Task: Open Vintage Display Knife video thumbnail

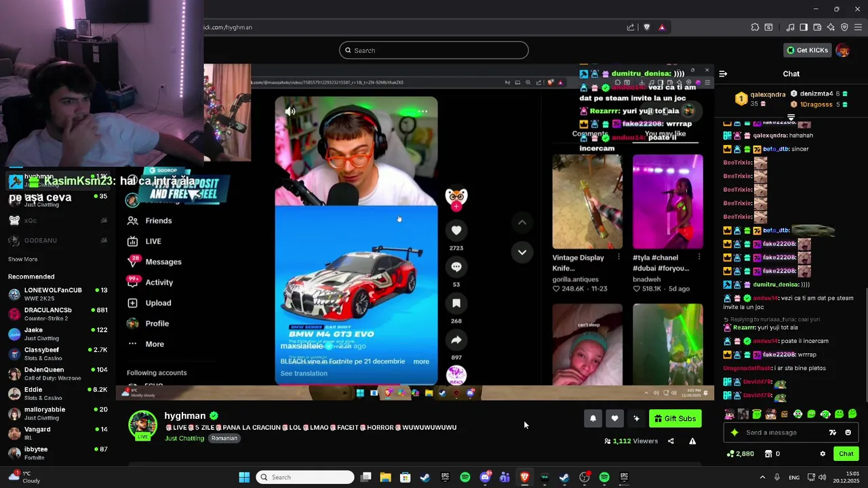Action: coord(587,202)
